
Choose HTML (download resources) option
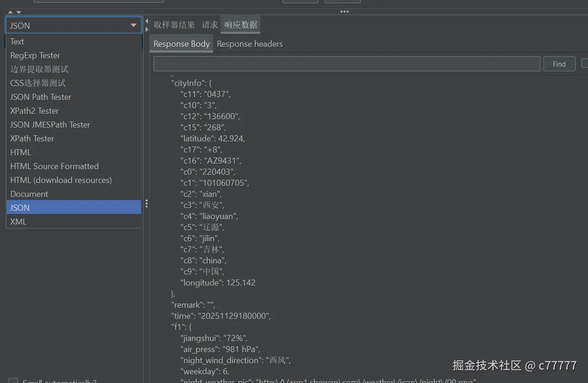click(x=73, y=180)
